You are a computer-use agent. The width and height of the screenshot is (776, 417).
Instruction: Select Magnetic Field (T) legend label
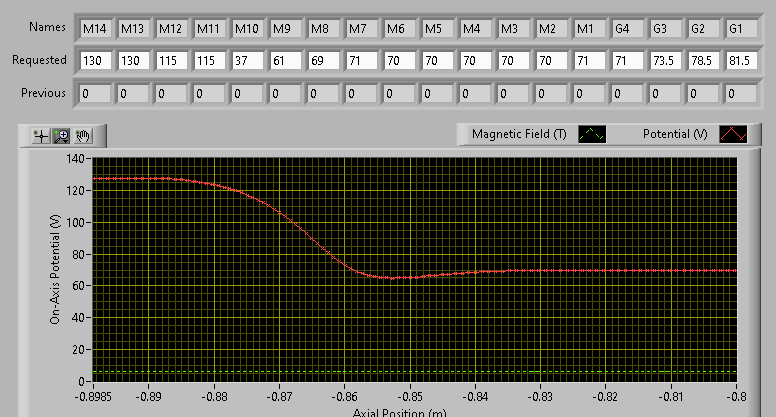[519, 134]
